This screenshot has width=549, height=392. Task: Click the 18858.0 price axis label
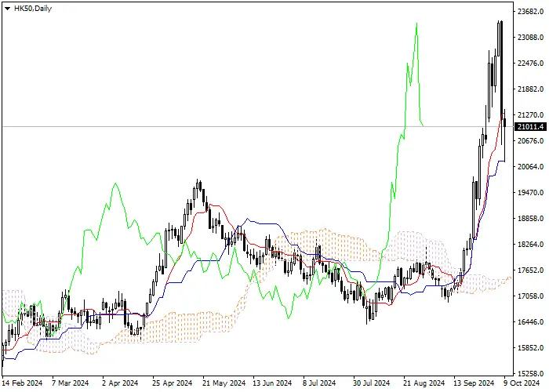click(530, 219)
